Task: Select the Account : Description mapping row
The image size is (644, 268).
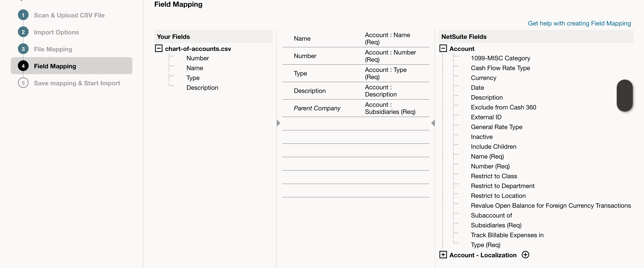Action: (356, 91)
